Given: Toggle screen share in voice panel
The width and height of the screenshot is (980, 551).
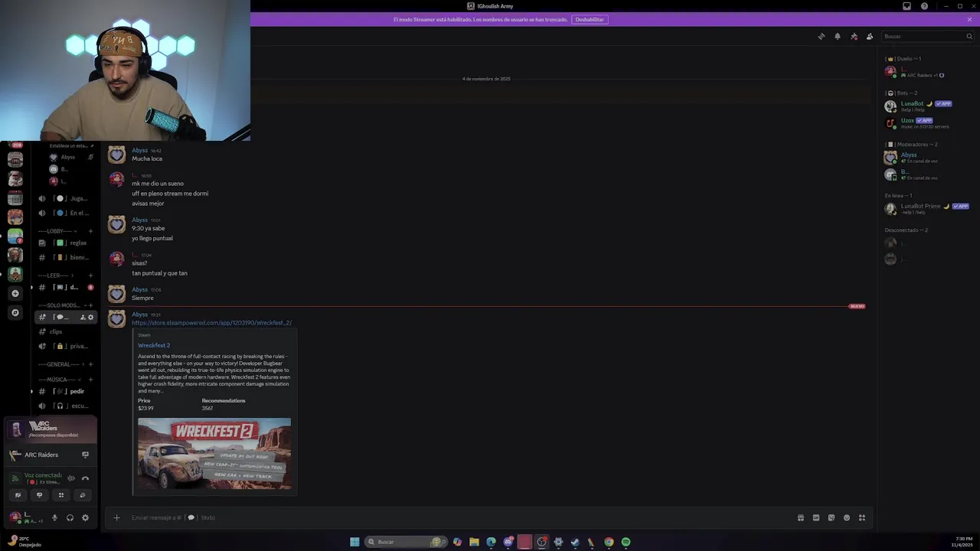Looking at the screenshot, I should 39,495.
